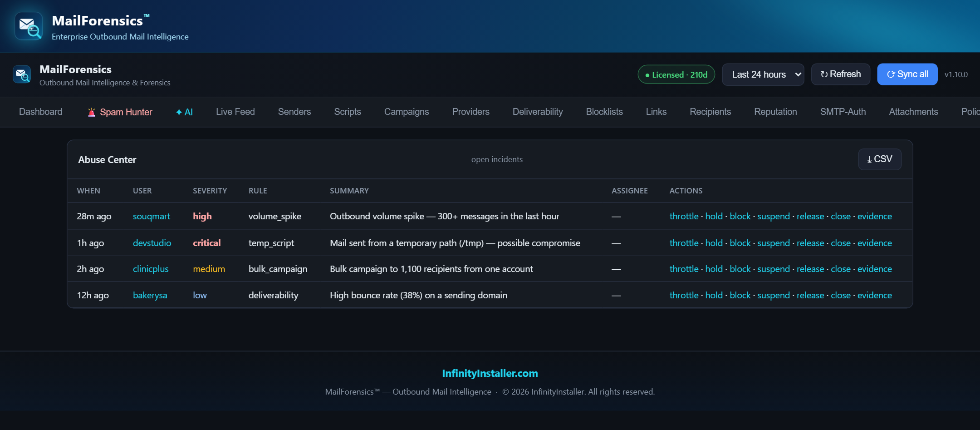The height and width of the screenshot is (430, 980).
Task: Throttle the souqmart volume_spike incident
Action: pyautogui.click(x=684, y=216)
